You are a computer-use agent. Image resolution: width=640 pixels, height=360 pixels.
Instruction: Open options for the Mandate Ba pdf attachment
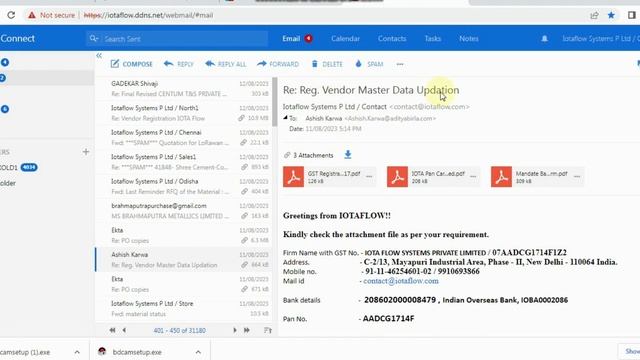[x=577, y=176]
